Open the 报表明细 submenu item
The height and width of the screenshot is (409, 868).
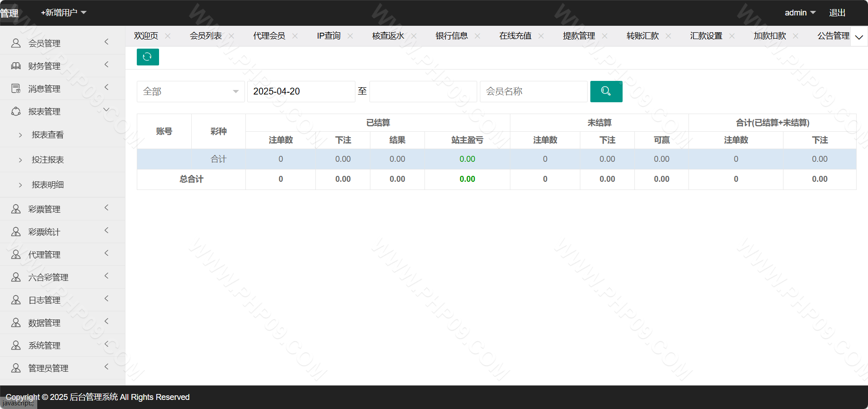coord(48,185)
